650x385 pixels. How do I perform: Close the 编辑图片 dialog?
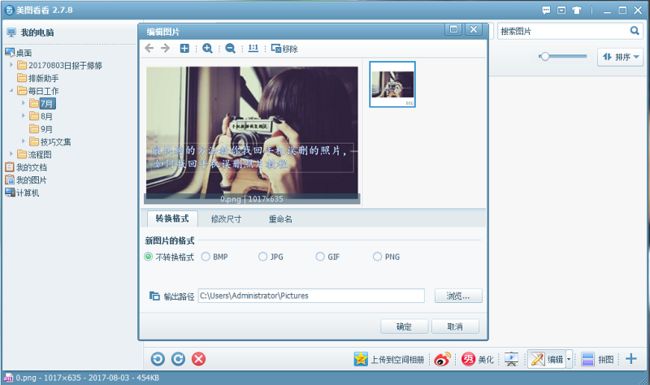point(473,29)
